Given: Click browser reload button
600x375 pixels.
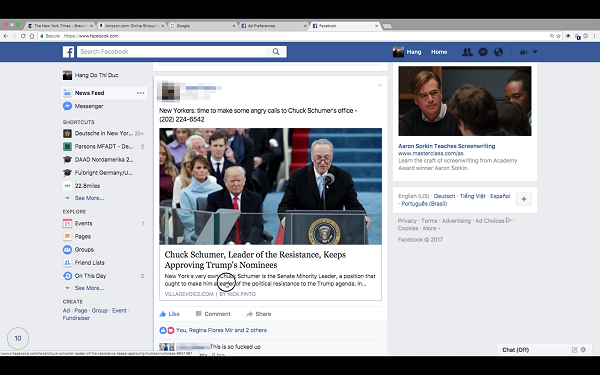Looking at the screenshot, I should [x=23, y=36].
